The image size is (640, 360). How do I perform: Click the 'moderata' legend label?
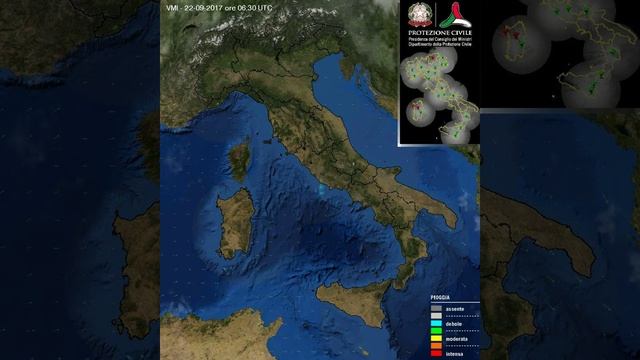click(x=457, y=339)
